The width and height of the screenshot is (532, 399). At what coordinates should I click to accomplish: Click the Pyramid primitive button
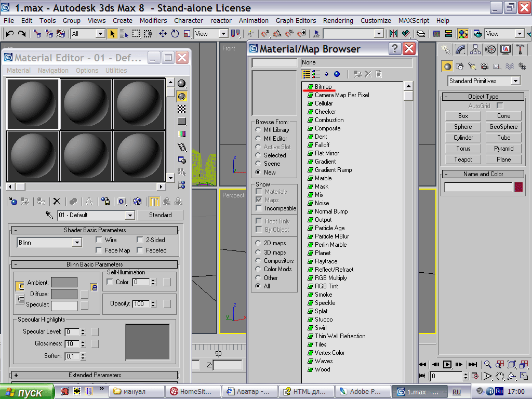(x=503, y=148)
